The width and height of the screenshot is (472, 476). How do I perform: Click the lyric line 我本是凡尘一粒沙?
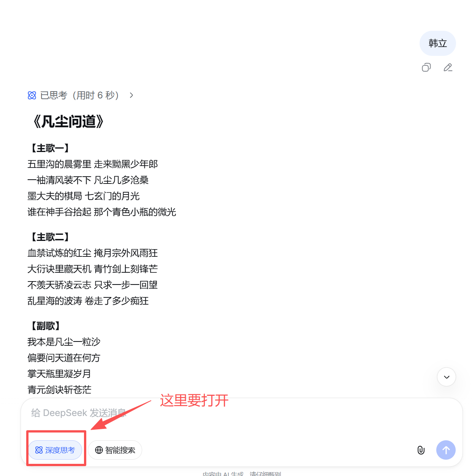pyautogui.click(x=64, y=342)
